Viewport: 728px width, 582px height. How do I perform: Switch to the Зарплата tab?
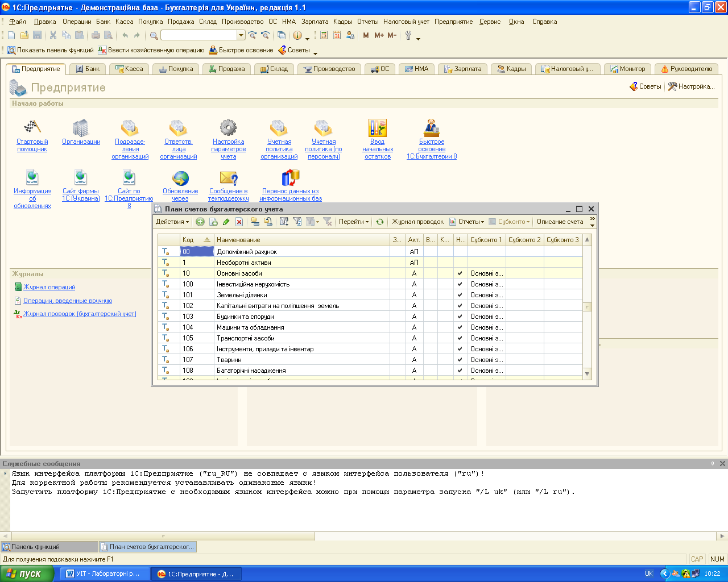[462, 69]
